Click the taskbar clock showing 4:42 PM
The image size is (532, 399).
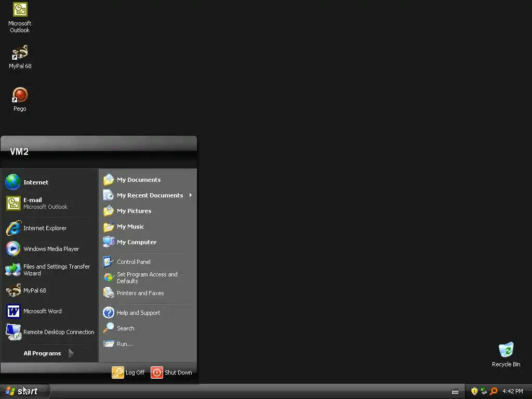pos(512,391)
